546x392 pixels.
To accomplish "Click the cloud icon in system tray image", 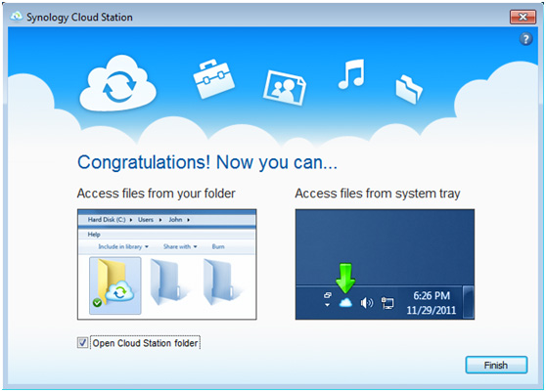I will [x=345, y=303].
